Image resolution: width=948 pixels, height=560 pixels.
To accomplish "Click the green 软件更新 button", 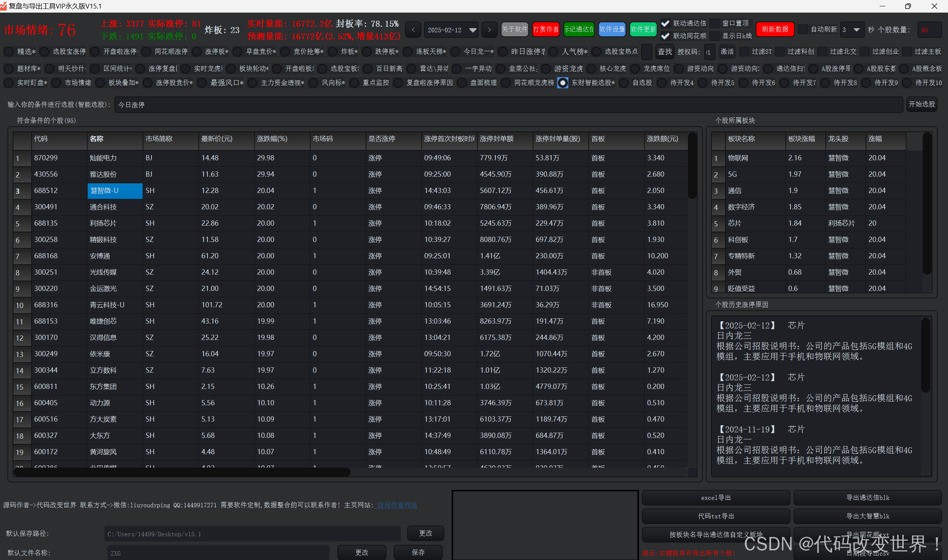I will 643,29.
